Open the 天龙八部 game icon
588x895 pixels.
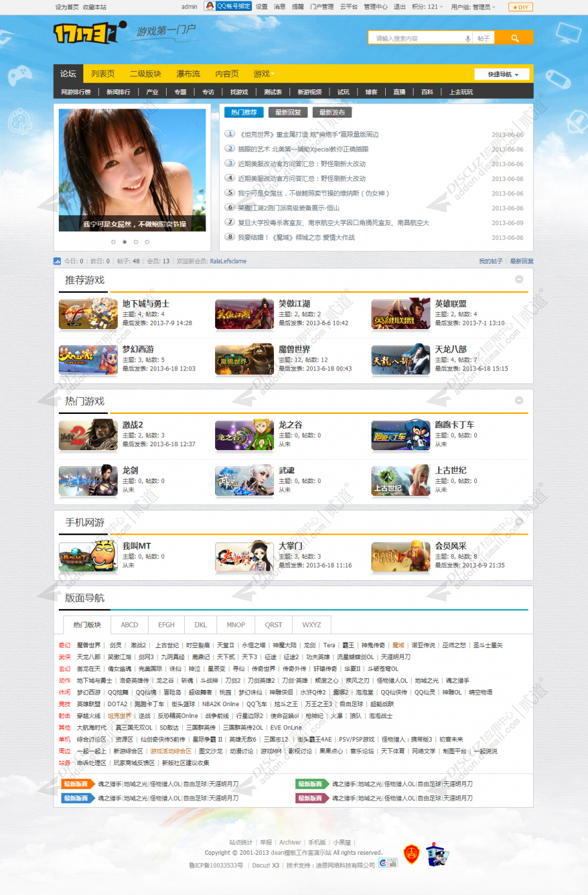(401, 360)
